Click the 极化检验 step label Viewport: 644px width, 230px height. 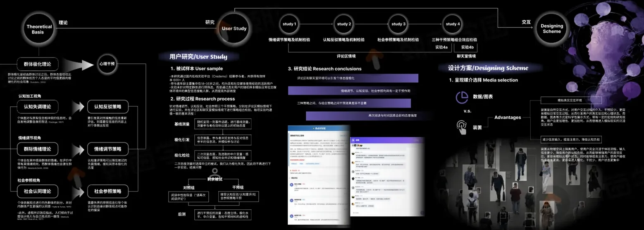(182, 155)
